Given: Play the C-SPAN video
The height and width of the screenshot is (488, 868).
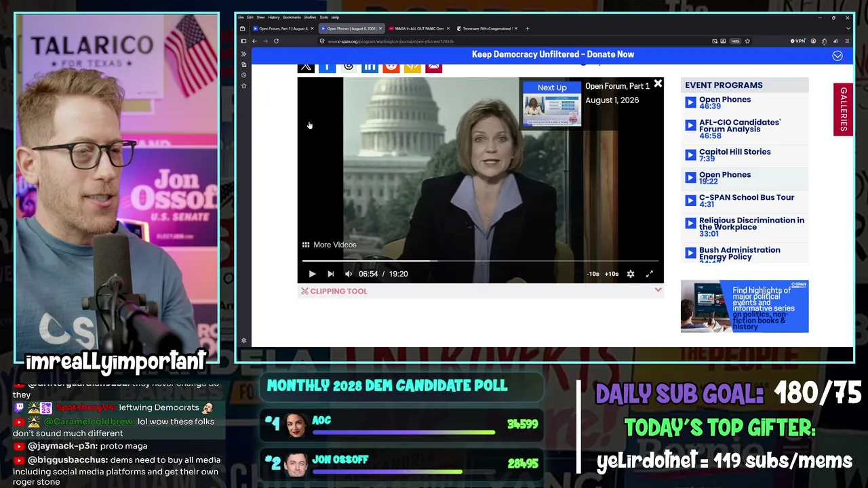Looking at the screenshot, I should (312, 274).
